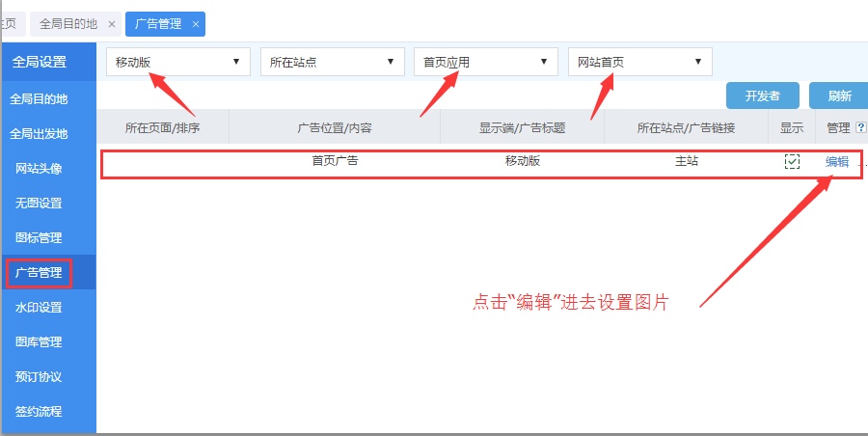This screenshot has height=436, width=868.
Task: Toggle the 显示 checkbox for 首页广告
Action: point(792,162)
